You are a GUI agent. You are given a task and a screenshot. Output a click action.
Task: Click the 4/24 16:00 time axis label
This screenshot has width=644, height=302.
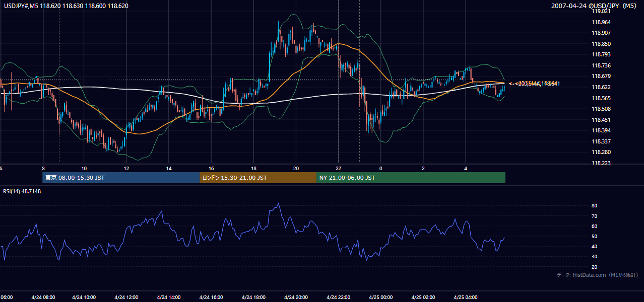[x=211, y=297]
